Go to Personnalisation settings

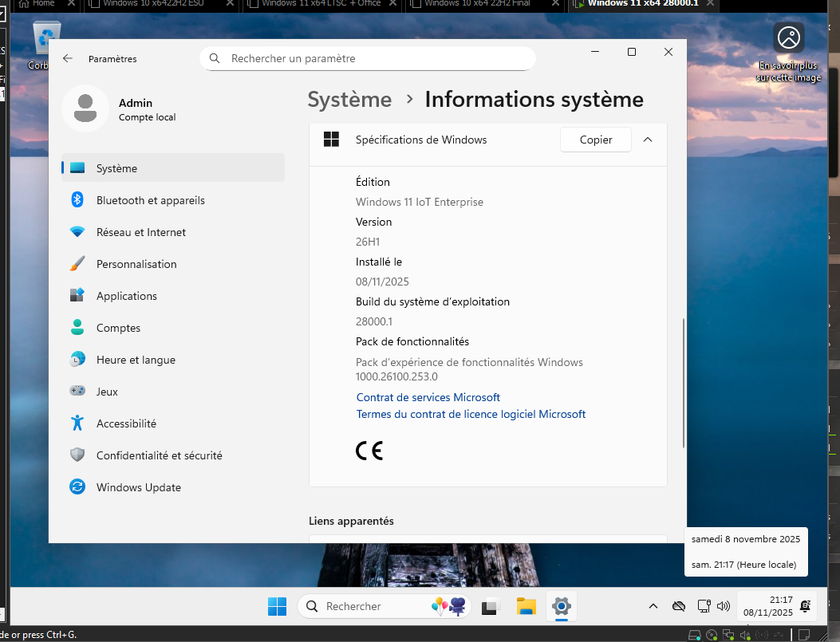point(136,264)
